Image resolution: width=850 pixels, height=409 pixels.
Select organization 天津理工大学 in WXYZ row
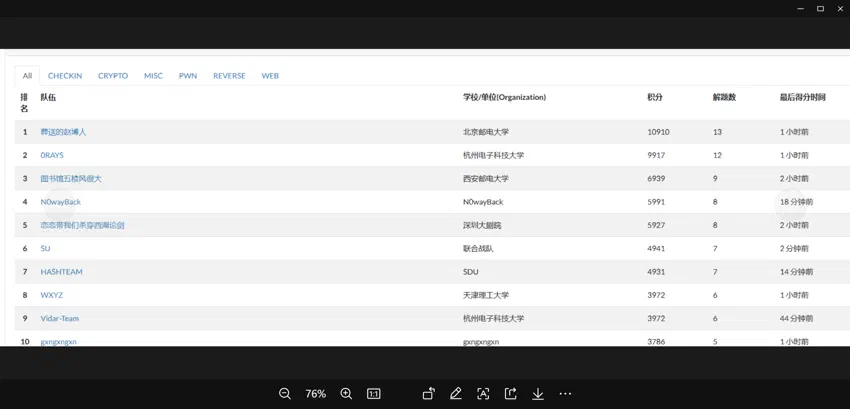pyautogui.click(x=486, y=295)
